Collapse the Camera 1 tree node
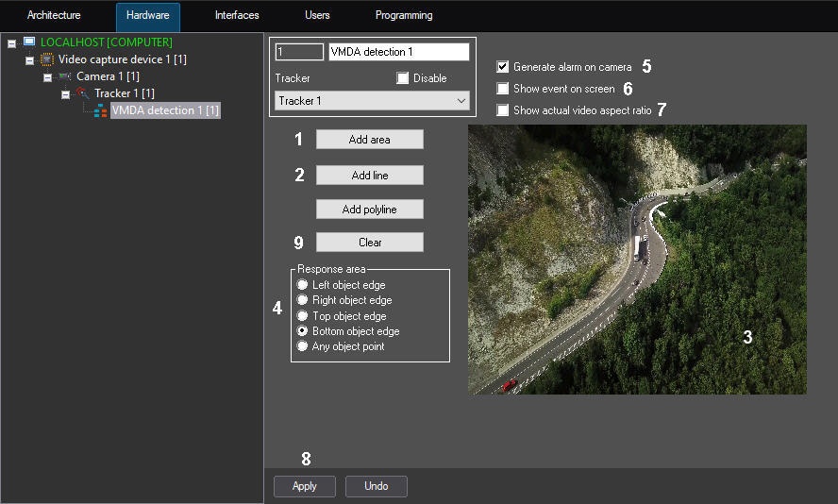Viewport: 838px width, 504px height. pyautogui.click(x=48, y=77)
